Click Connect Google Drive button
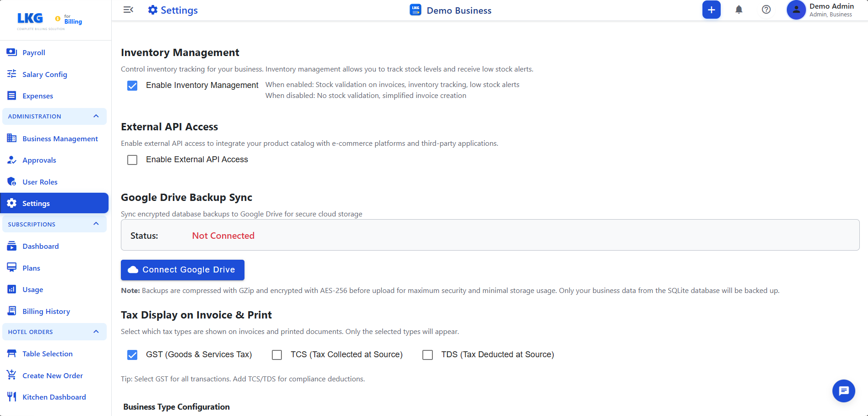 pos(182,270)
